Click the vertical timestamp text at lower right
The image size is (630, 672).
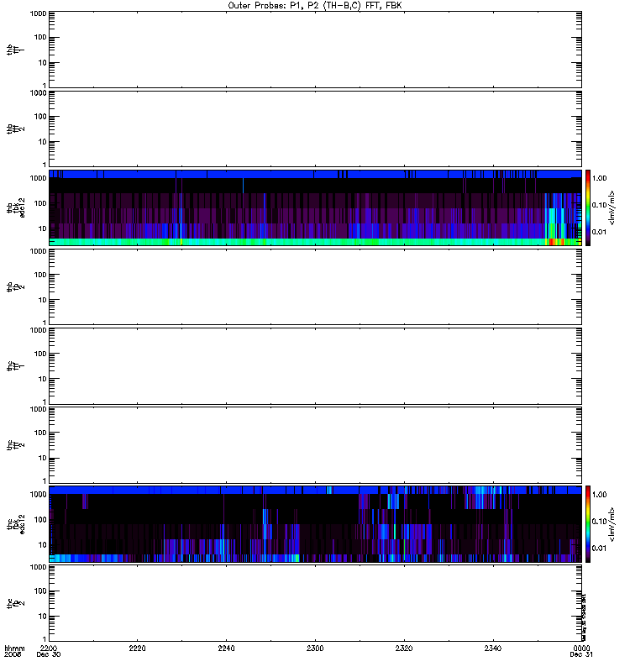584,617
